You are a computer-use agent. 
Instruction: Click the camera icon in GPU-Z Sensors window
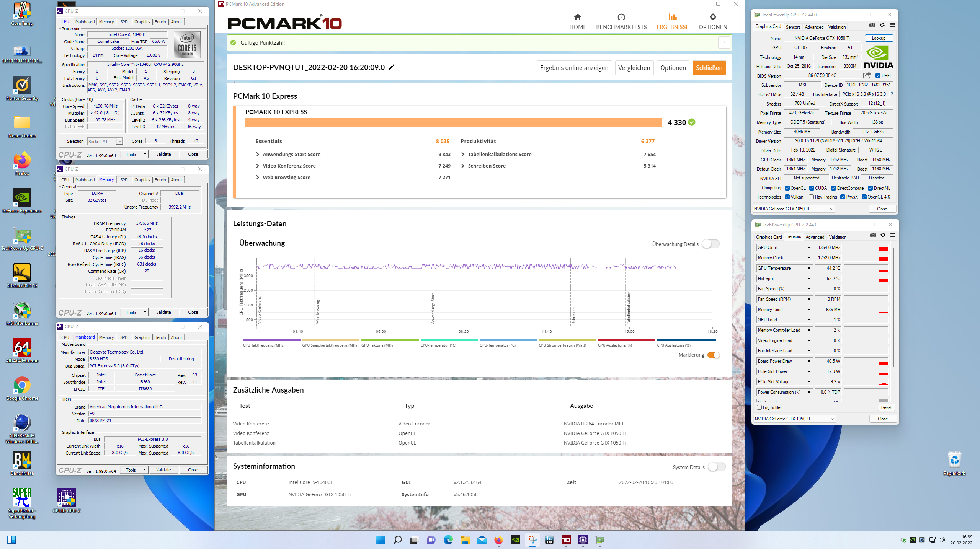click(873, 235)
